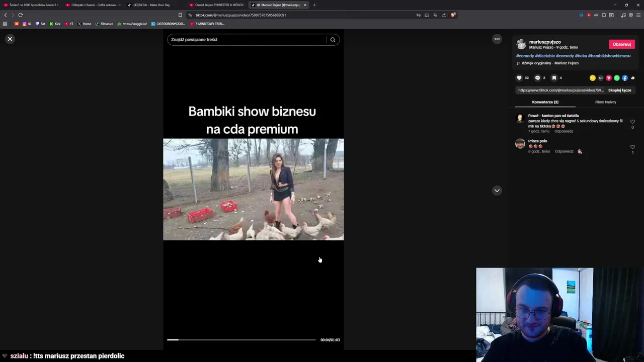The image size is (644, 362).
Task: Open more share options arrow
Action: click(633, 78)
